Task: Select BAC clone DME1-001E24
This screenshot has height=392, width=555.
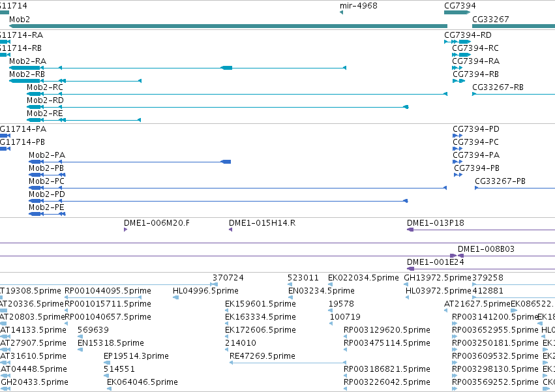Action: click(x=481, y=269)
